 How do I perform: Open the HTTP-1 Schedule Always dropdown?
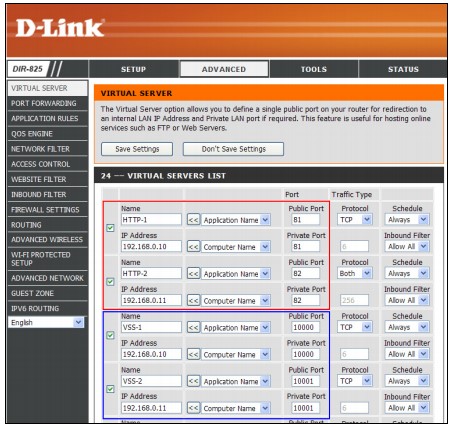[x=407, y=220]
